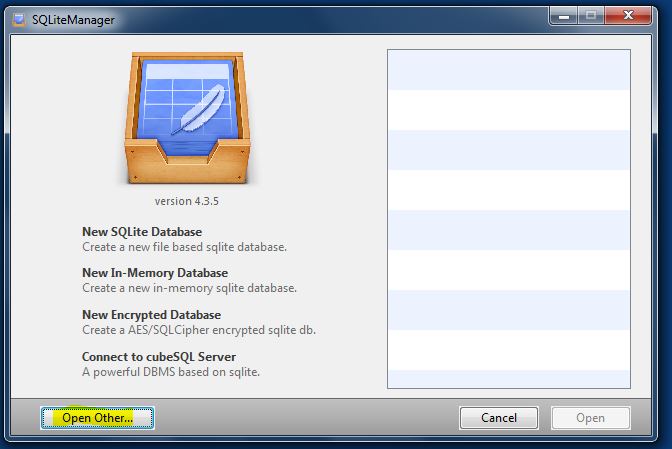This screenshot has height=449, width=672.
Task: Click the disabled maximize window button
Action: click(590, 18)
